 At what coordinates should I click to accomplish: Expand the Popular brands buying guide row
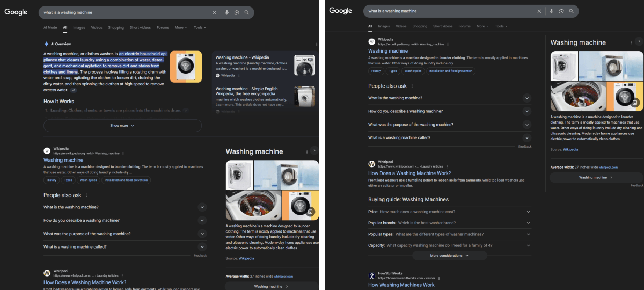pyautogui.click(x=449, y=223)
